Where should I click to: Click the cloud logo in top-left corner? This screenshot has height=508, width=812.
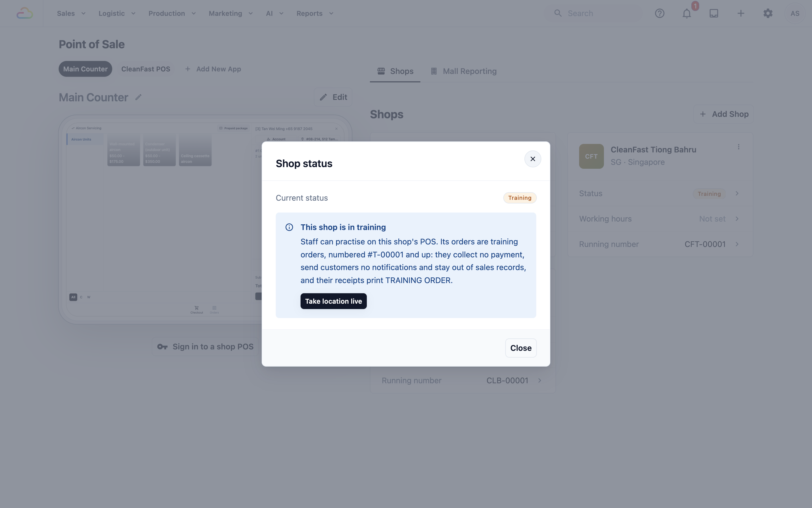[25, 14]
